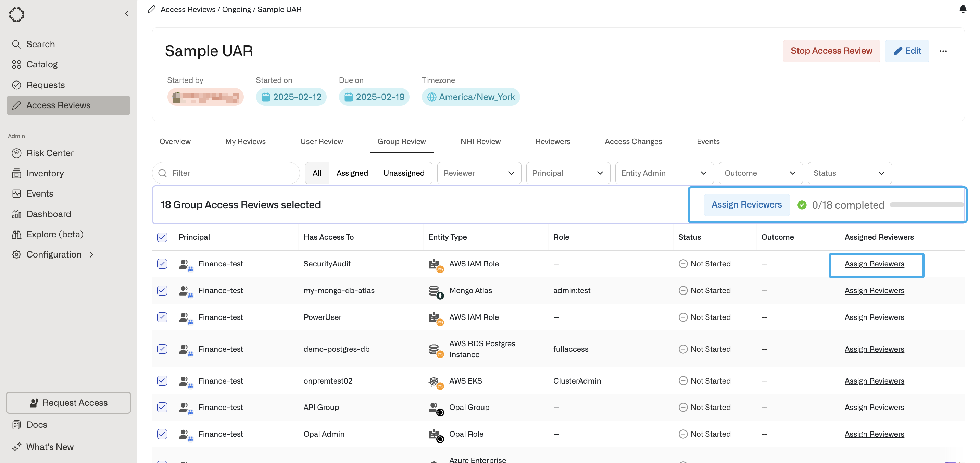Click Assign Reviewers link for the PowerUser row
This screenshot has height=463, width=980.
tap(874, 317)
